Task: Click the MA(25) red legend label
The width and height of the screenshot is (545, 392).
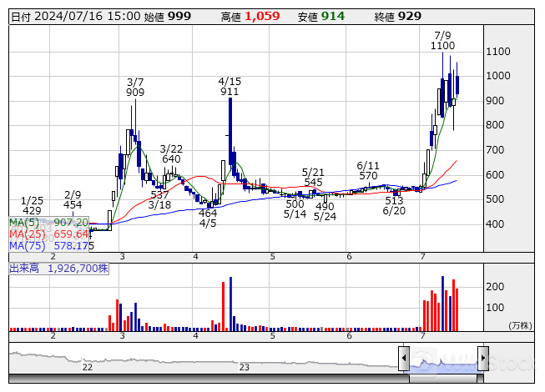Action: tap(48, 234)
